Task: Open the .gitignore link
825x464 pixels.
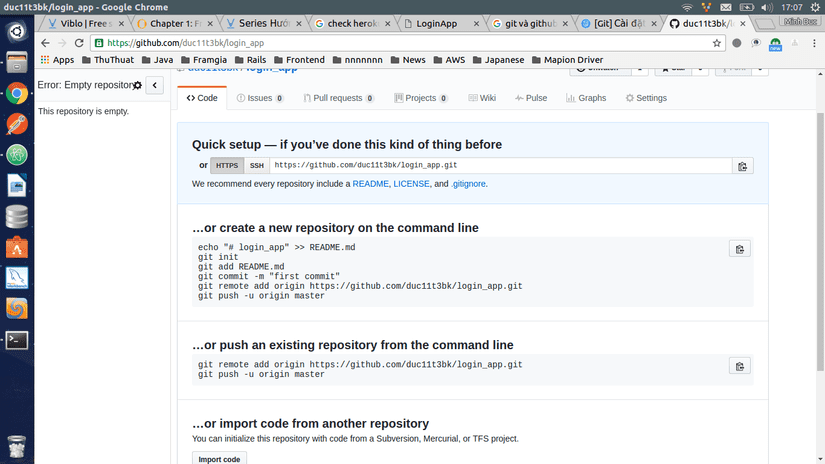Action: (x=468, y=184)
